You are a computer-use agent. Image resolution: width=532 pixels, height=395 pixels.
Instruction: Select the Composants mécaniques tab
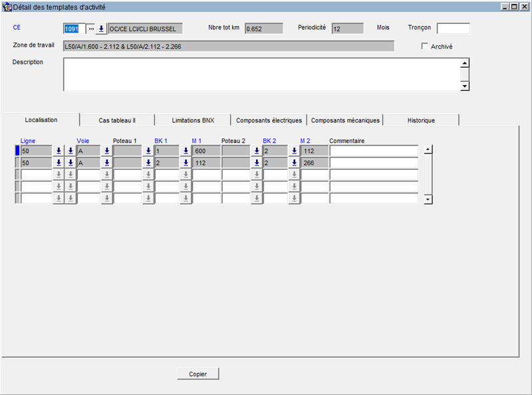click(x=345, y=120)
